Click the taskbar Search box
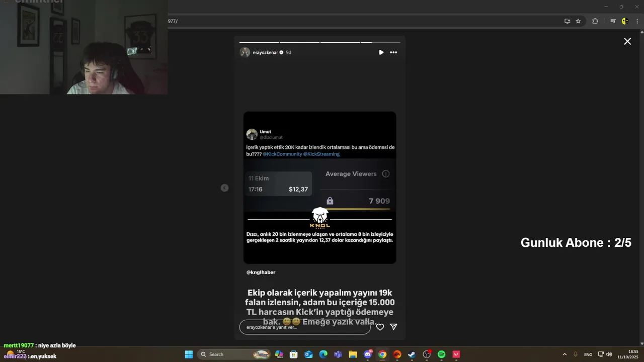Viewport: 644px width, 362px height. (234, 354)
